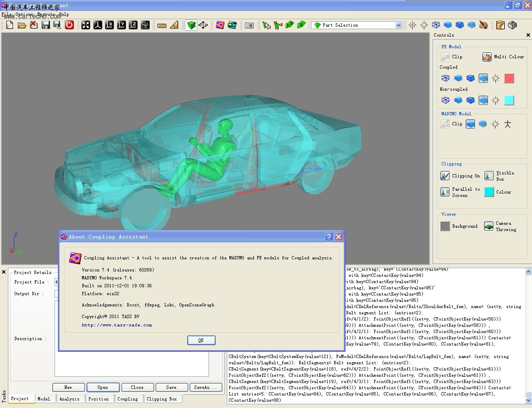The width and height of the screenshot is (532, 408).
Task: Create a new project with the blank page icon
Action: 10,25
